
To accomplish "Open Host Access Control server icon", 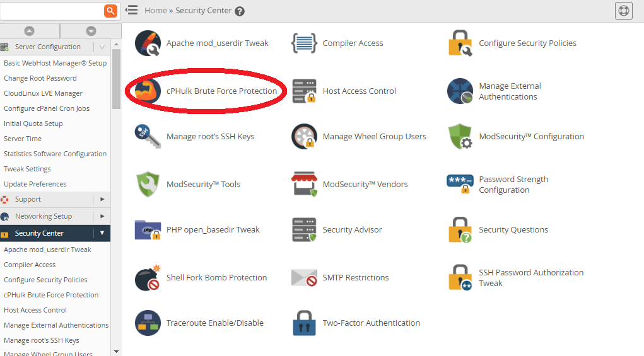I will point(305,91).
